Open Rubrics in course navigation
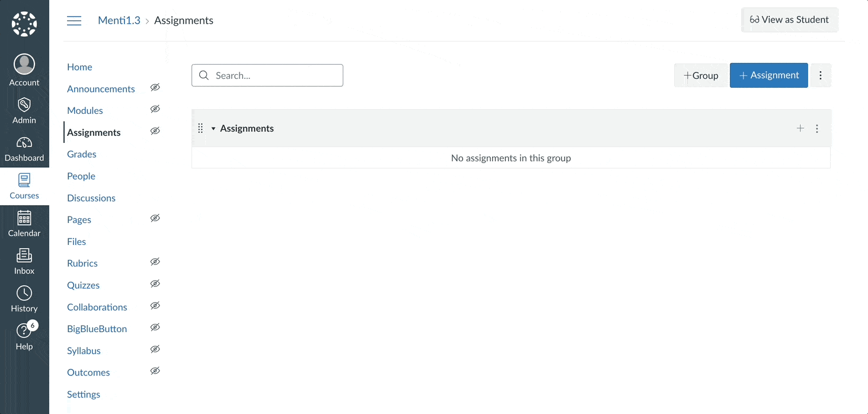 click(x=82, y=263)
